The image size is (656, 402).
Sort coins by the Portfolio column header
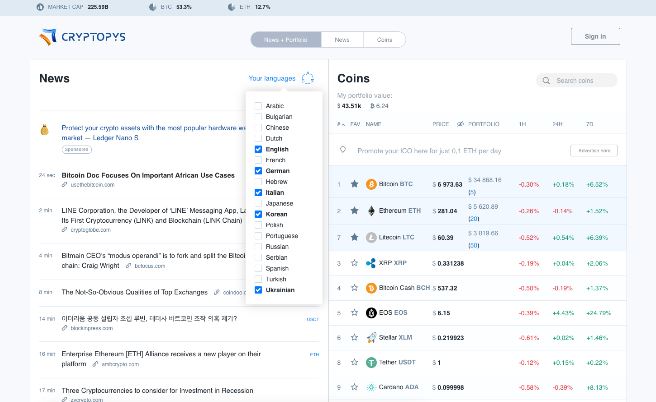click(x=484, y=124)
